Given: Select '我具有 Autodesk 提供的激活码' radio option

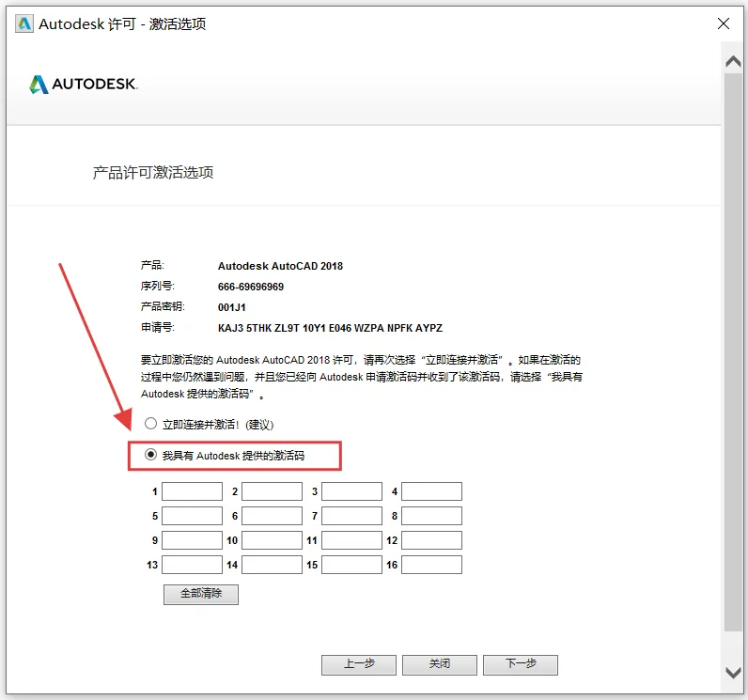Looking at the screenshot, I should 150,455.
